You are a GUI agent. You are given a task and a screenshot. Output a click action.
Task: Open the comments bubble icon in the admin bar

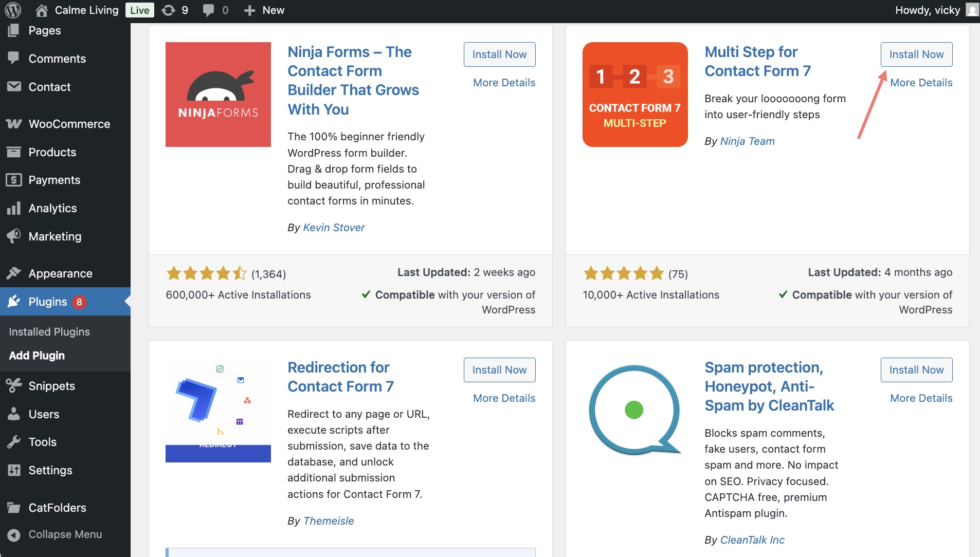(208, 10)
